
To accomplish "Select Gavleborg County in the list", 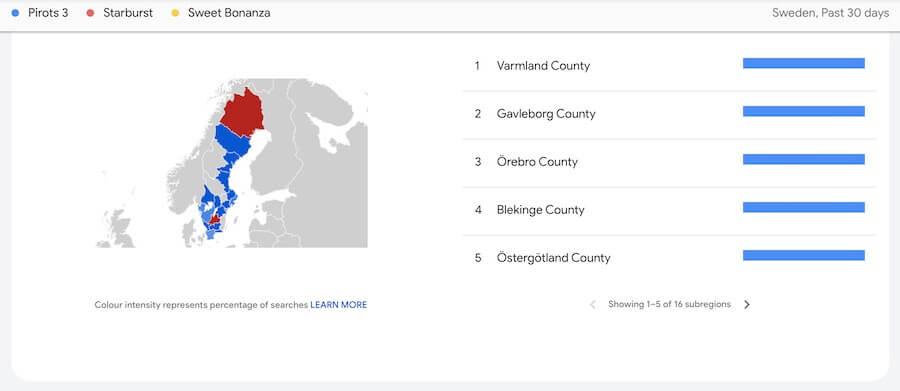I will coord(669,114).
